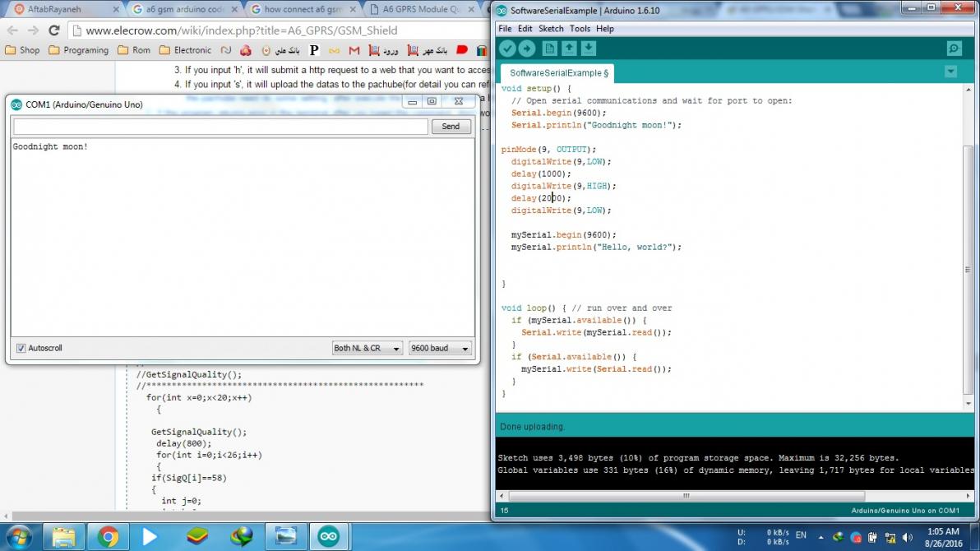Image resolution: width=980 pixels, height=551 pixels.
Task: Click the Upload sketch arrow icon
Action: pyautogui.click(x=527, y=49)
